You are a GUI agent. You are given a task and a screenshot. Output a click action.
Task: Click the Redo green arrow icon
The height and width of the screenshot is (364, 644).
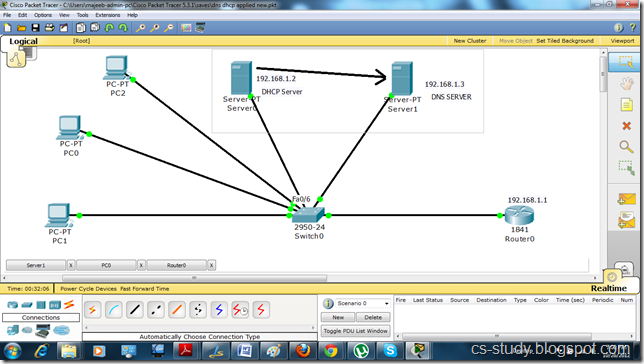(x=123, y=28)
